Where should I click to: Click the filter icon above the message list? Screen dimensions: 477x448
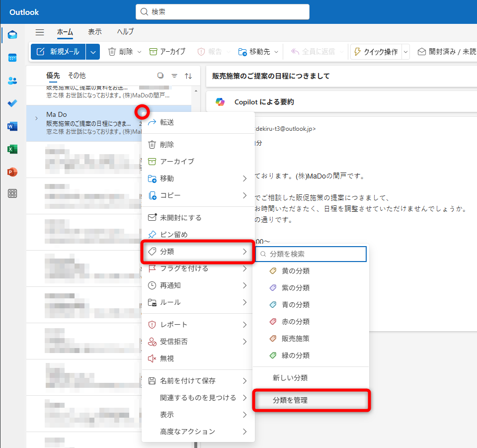[x=175, y=75]
